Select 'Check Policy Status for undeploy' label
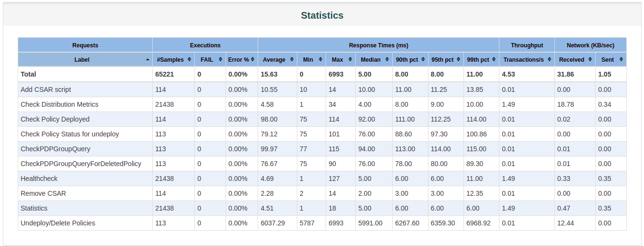 click(x=70, y=134)
